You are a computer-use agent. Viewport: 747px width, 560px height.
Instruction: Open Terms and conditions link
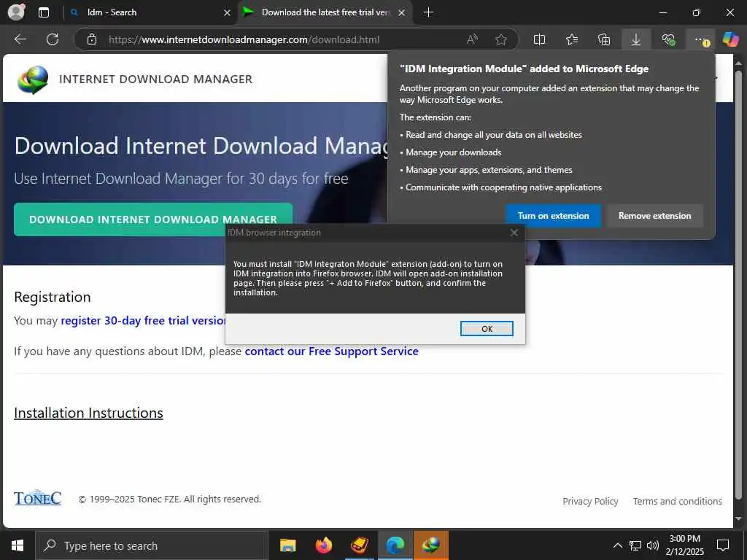pyautogui.click(x=678, y=502)
